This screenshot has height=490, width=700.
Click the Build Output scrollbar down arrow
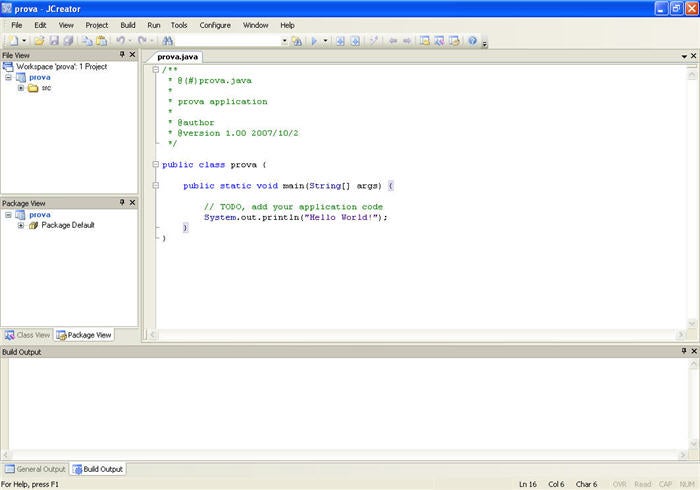[x=693, y=443]
